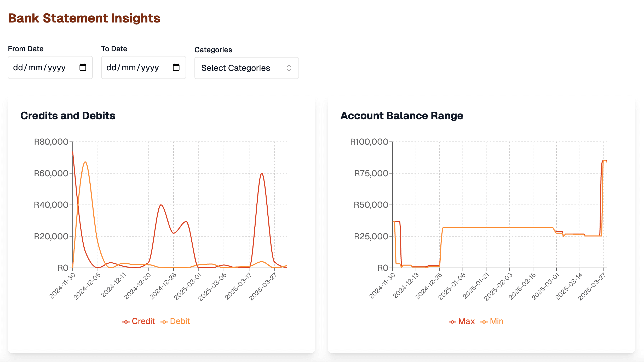This screenshot has width=644, height=362.
Task: Click the 2024-12-13 x-axis label
Action: point(406,285)
